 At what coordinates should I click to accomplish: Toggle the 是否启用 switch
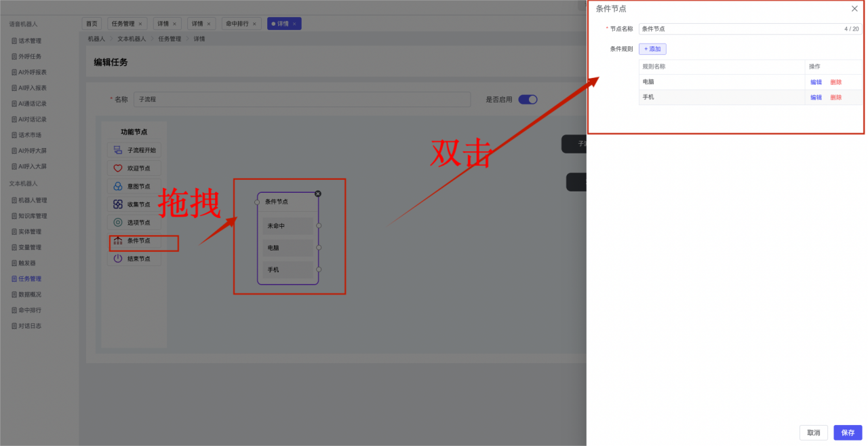click(528, 99)
